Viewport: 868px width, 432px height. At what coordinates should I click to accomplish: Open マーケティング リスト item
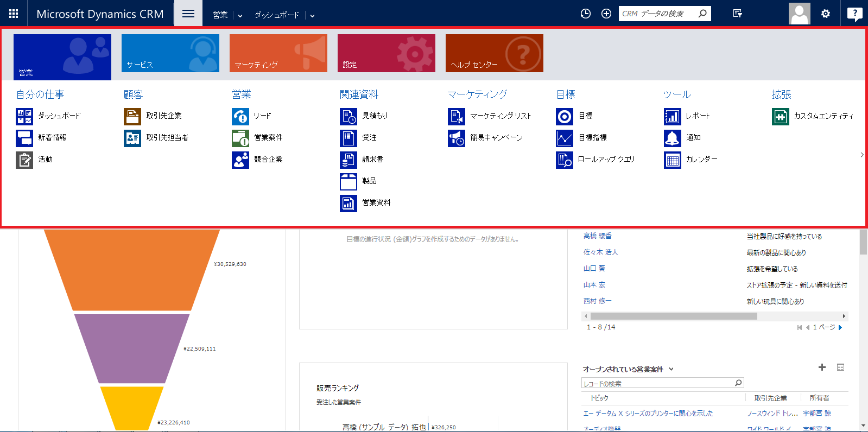tap(490, 116)
